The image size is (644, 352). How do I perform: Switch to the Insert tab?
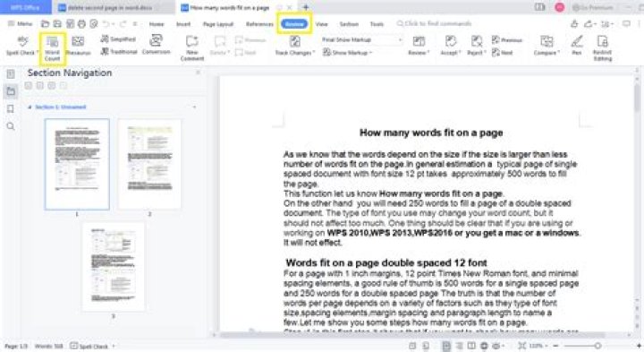click(183, 24)
